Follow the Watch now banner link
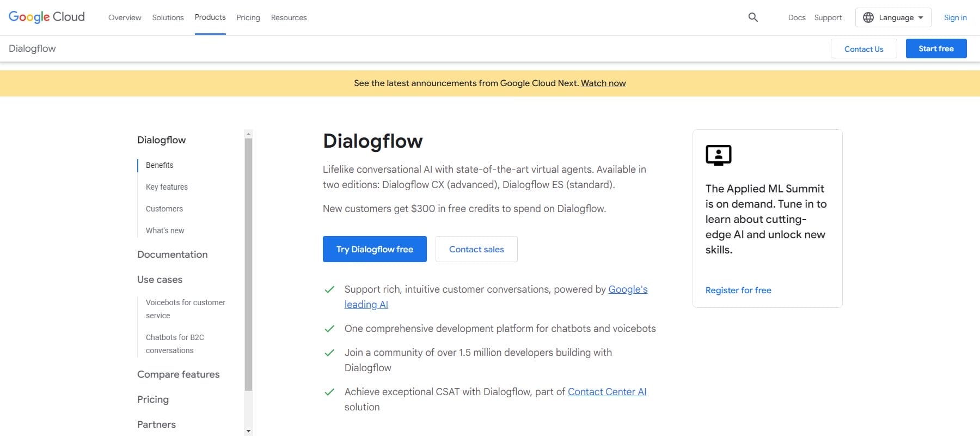 [603, 83]
